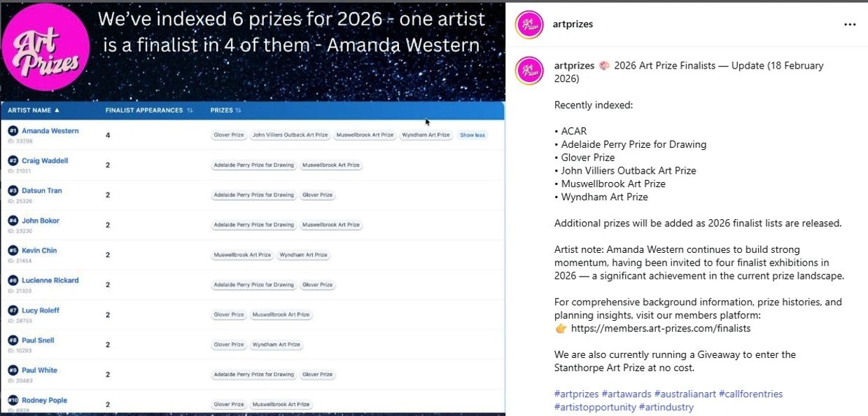Sort by the Artist Name column
Screen dimensions: 868x416
[34, 111]
